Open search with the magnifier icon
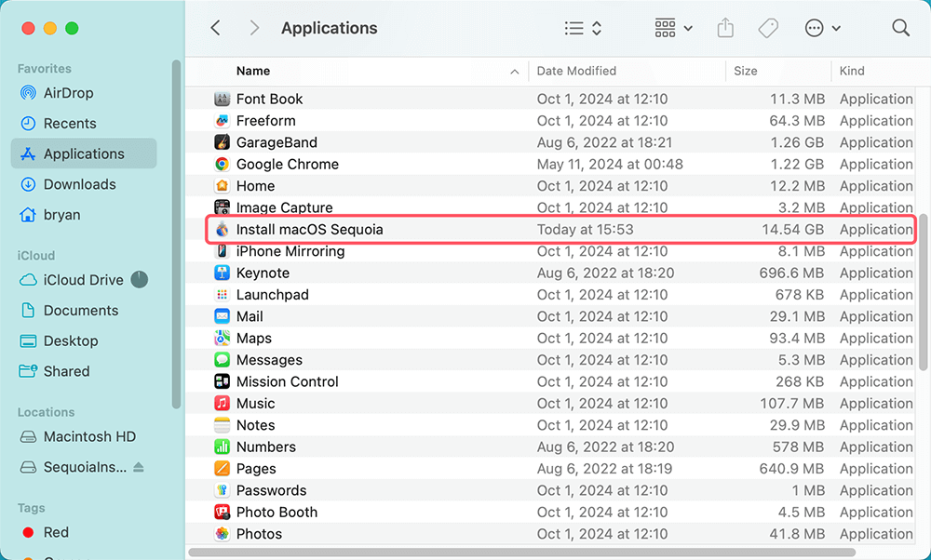 point(900,27)
